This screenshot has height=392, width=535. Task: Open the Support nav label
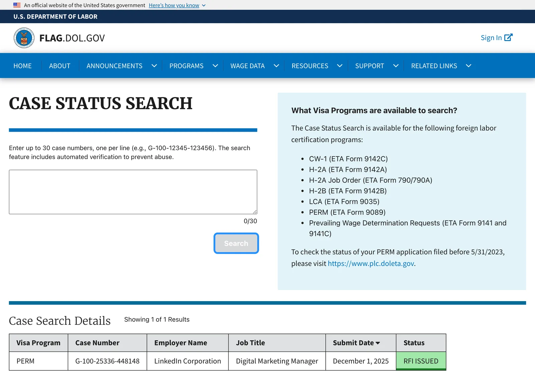click(x=369, y=66)
